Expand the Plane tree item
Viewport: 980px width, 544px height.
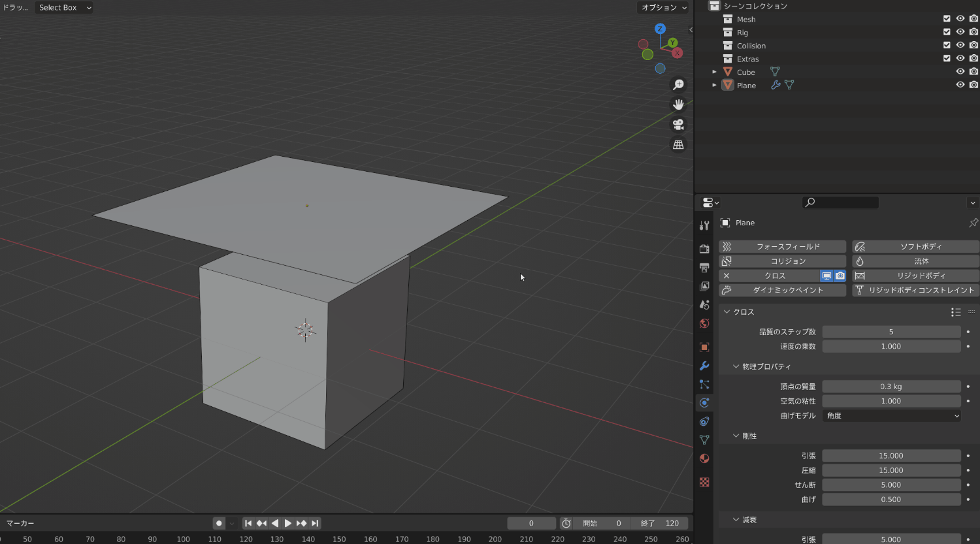[714, 85]
